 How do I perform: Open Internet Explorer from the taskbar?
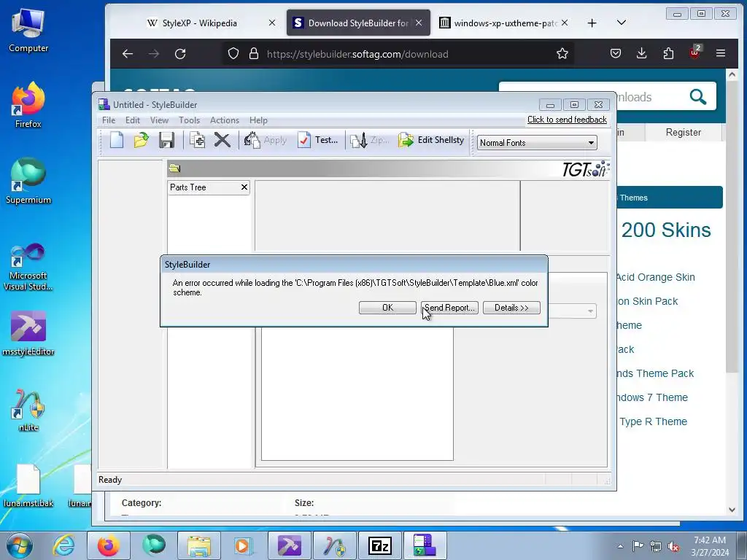coord(63,545)
